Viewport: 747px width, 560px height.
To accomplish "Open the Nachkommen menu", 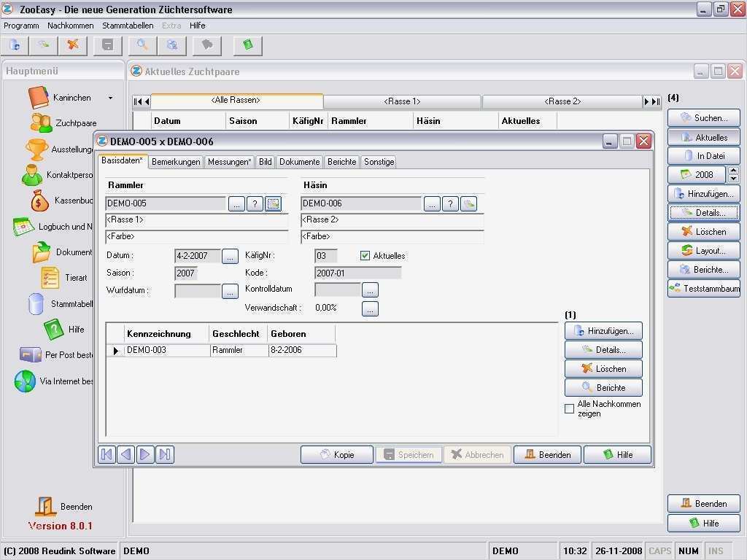I will pos(71,26).
